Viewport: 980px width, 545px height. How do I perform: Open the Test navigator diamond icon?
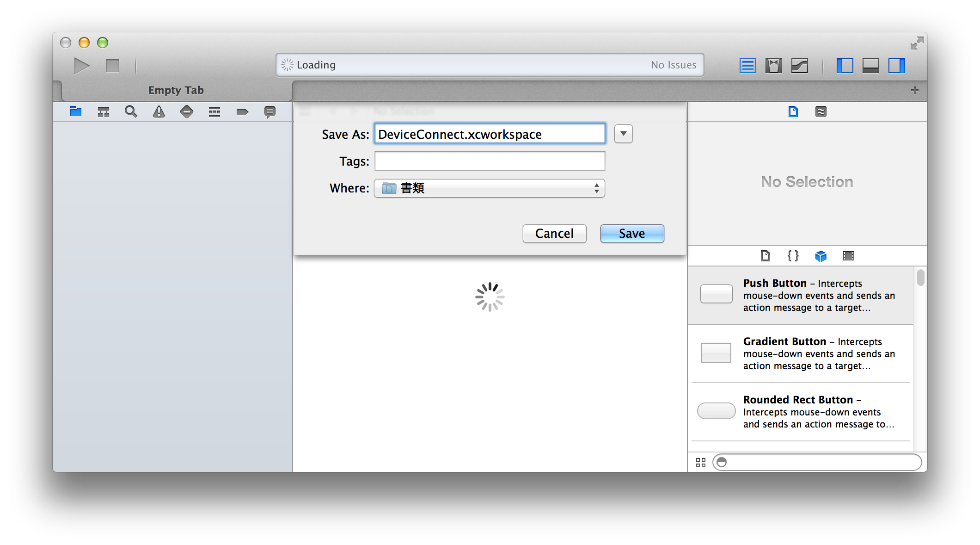[x=187, y=111]
